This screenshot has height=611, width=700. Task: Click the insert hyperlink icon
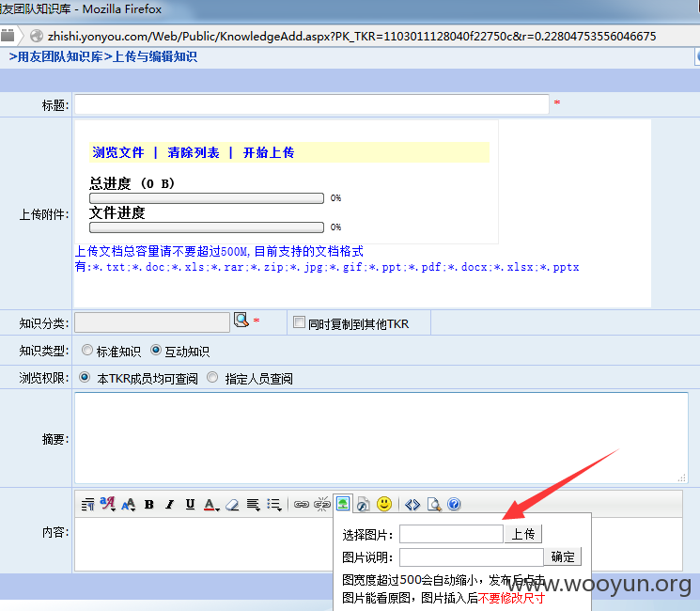[x=302, y=504]
